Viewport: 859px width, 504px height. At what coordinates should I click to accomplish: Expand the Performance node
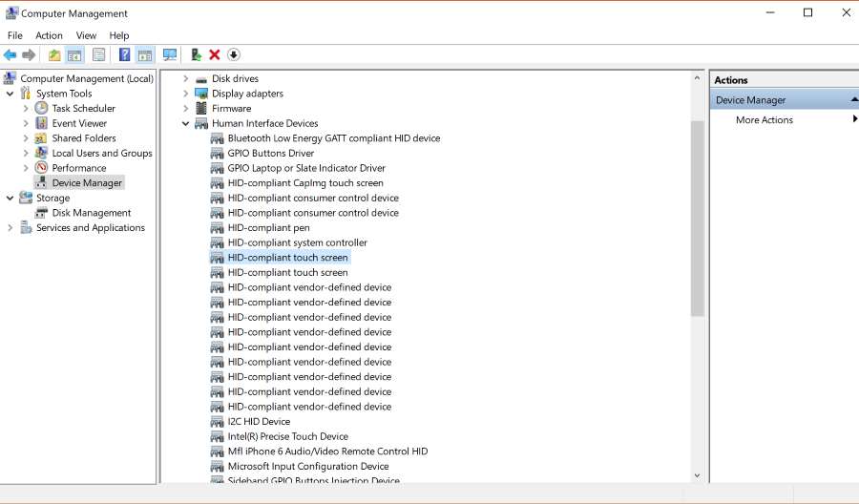[x=26, y=168]
